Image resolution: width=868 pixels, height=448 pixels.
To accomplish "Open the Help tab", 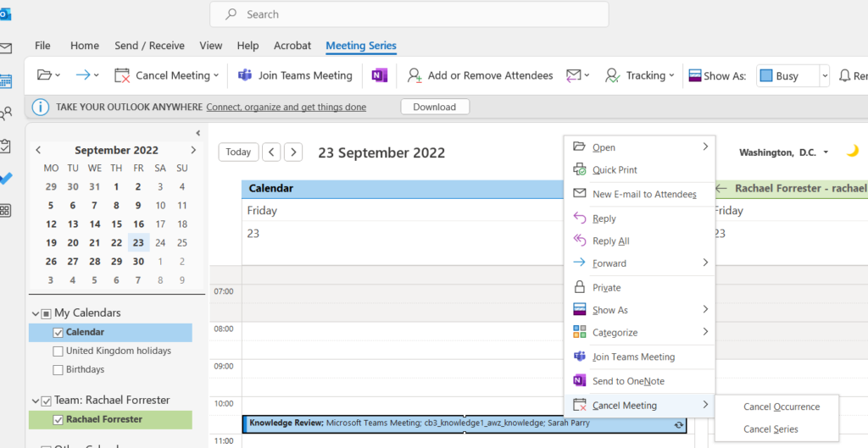I will [248, 46].
